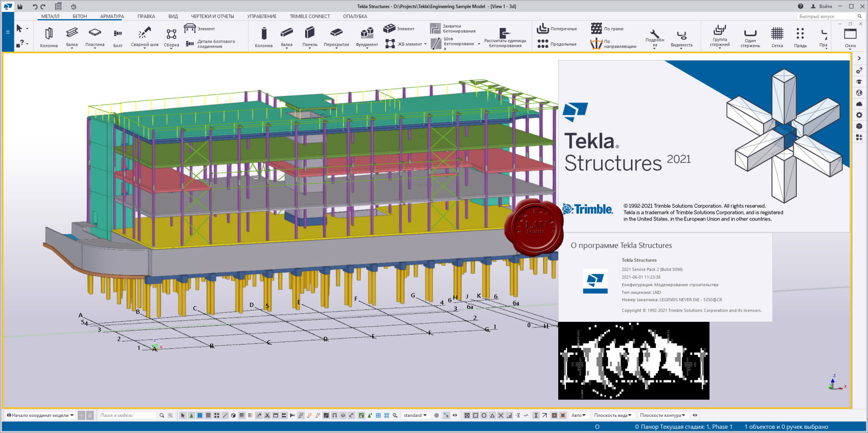Switch to the ПРАВКА ribbon tab
The width and height of the screenshot is (868, 433).
(146, 17)
